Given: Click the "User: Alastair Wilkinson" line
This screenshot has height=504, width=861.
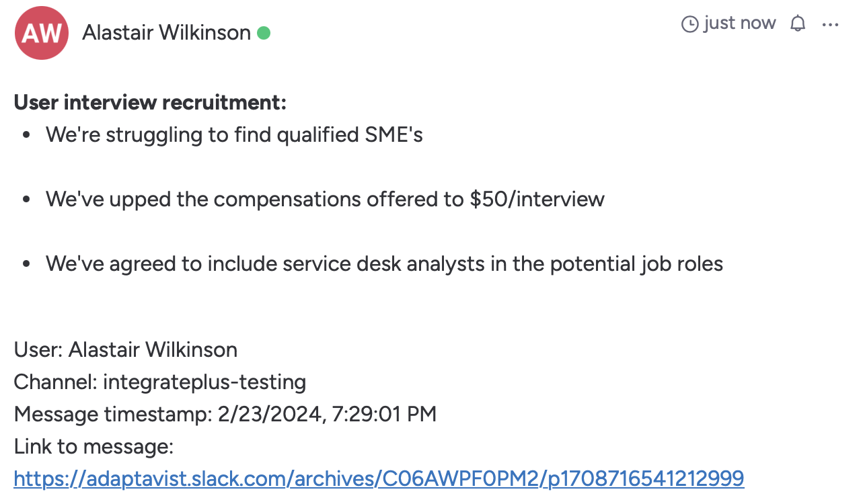Looking at the screenshot, I should pos(126,349).
